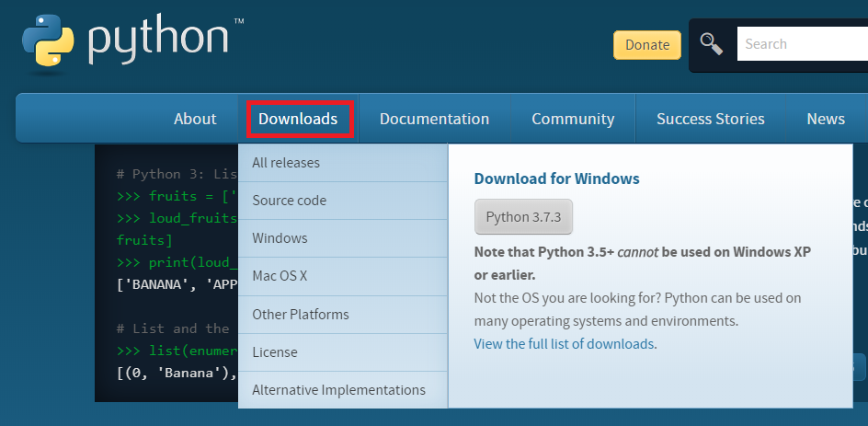Click the magnifying glass search icon
The image size is (868, 426).
712,44
